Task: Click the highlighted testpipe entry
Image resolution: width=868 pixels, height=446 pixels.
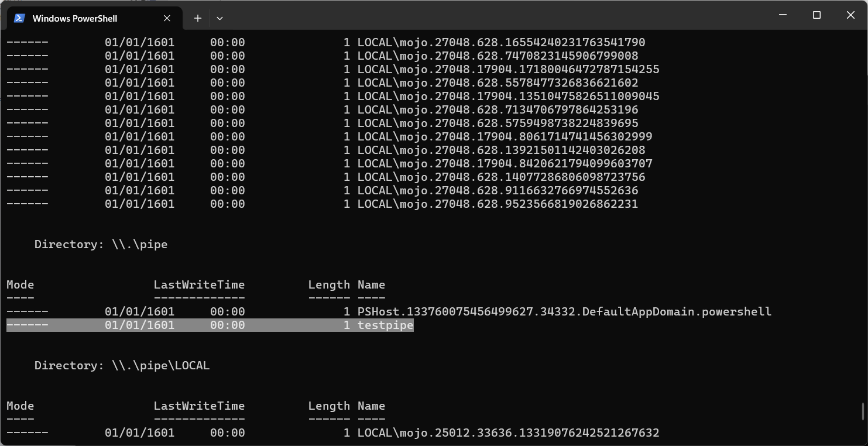Action: (x=210, y=325)
